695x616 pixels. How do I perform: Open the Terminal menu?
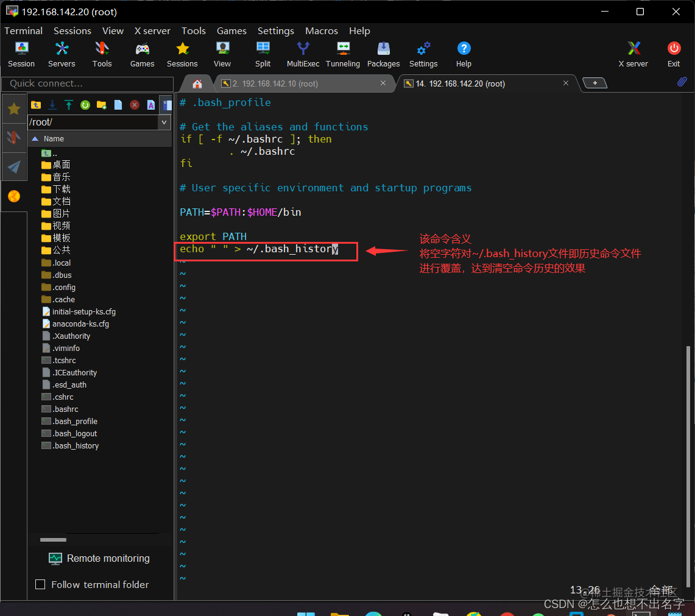pyautogui.click(x=24, y=30)
